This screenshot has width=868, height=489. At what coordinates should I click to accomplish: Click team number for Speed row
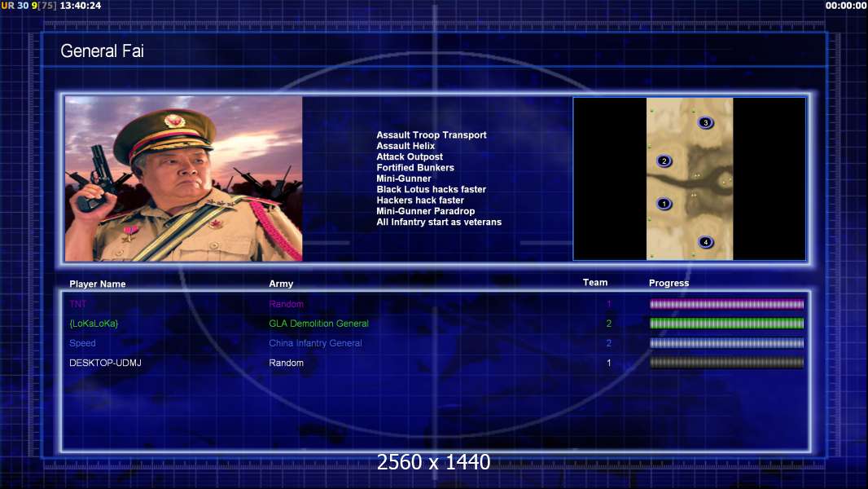pos(608,343)
